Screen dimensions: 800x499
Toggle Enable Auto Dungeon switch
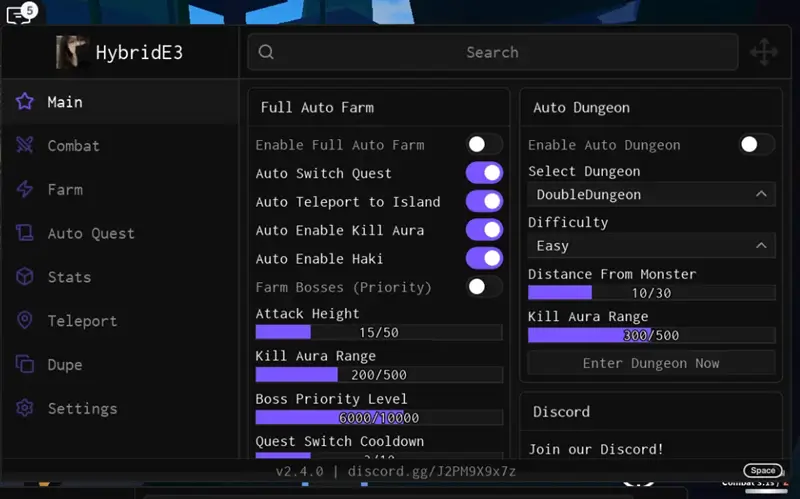click(756, 145)
